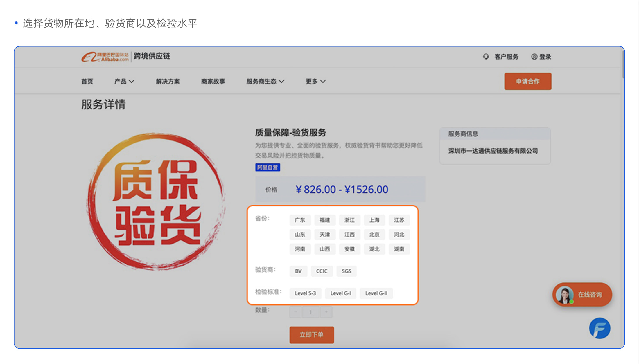
Task: Expand the 更多 dropdown menu
Action: pos(315,82)
